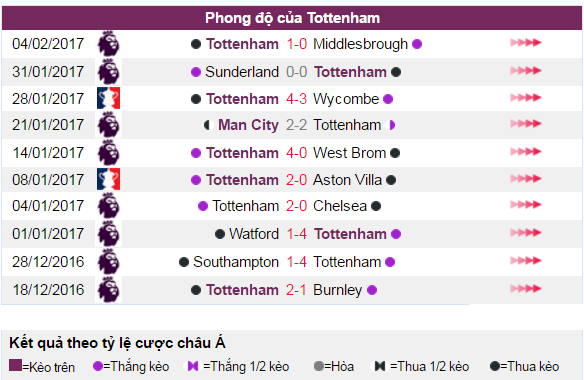The height and width of the screenshot is (380, 584).
Task: Click Premier League logo on 18/12/2016 row
Action: [108, 289]
